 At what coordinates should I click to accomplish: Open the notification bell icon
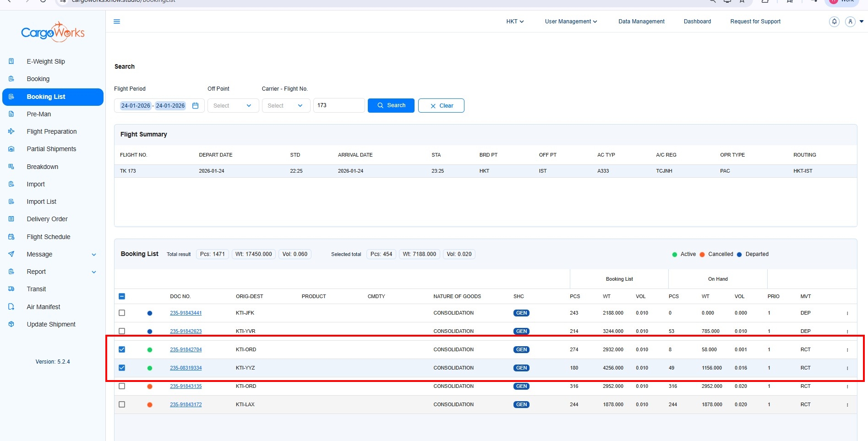pos(834,22)
